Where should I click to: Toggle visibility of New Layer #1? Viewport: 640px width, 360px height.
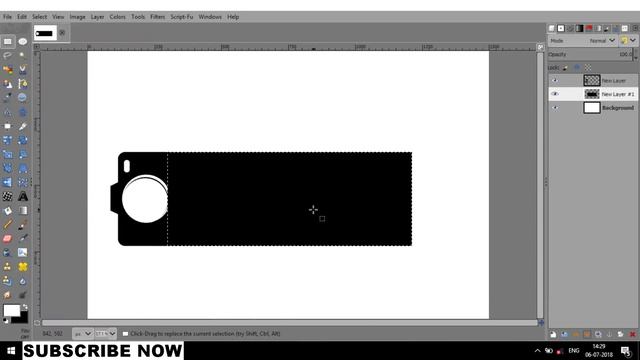click(554, 94)
